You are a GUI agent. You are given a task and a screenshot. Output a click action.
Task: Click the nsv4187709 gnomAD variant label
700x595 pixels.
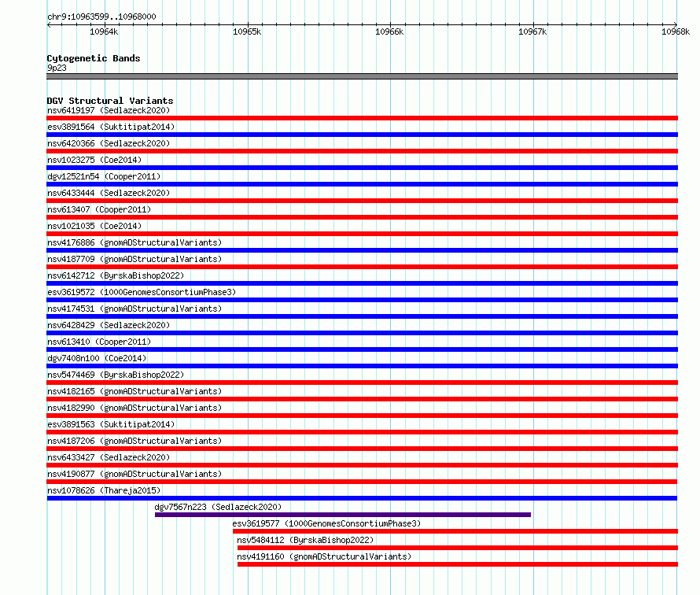134,259
